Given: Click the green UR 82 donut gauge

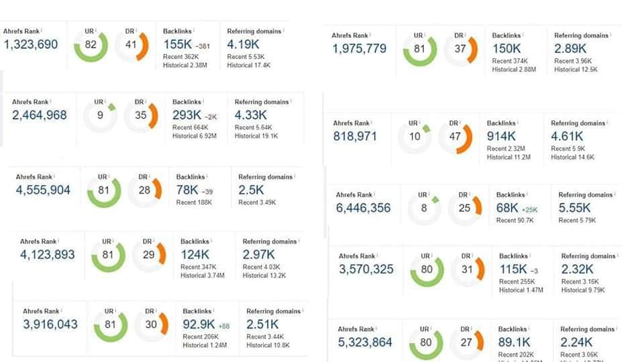Looking at the screenshot, I should pyautogui.click(x=91, y=45).
